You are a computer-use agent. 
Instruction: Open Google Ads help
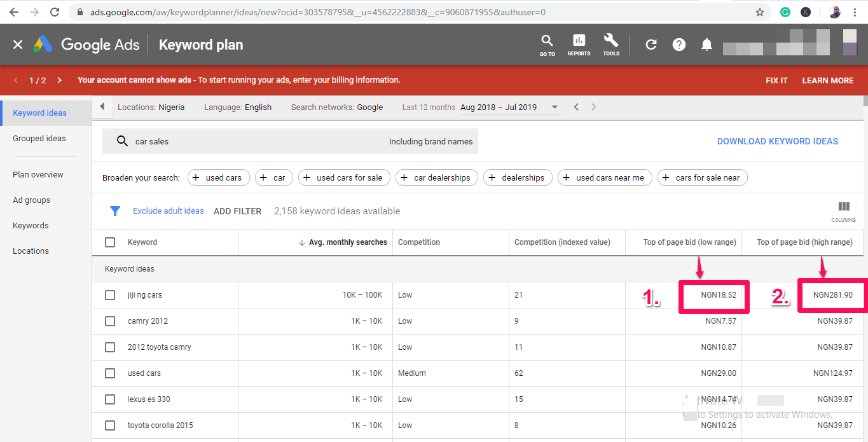tap(679, 44)
